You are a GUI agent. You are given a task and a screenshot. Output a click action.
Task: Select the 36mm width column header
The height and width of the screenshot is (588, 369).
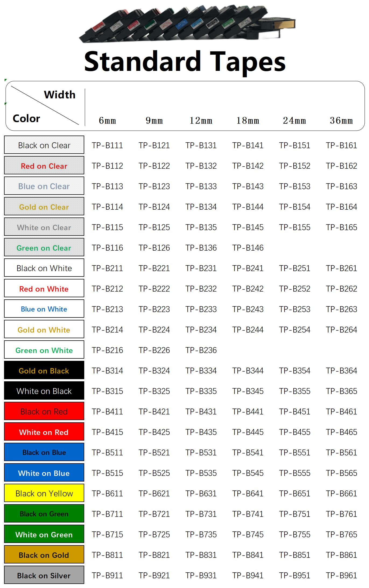(342, 120)
